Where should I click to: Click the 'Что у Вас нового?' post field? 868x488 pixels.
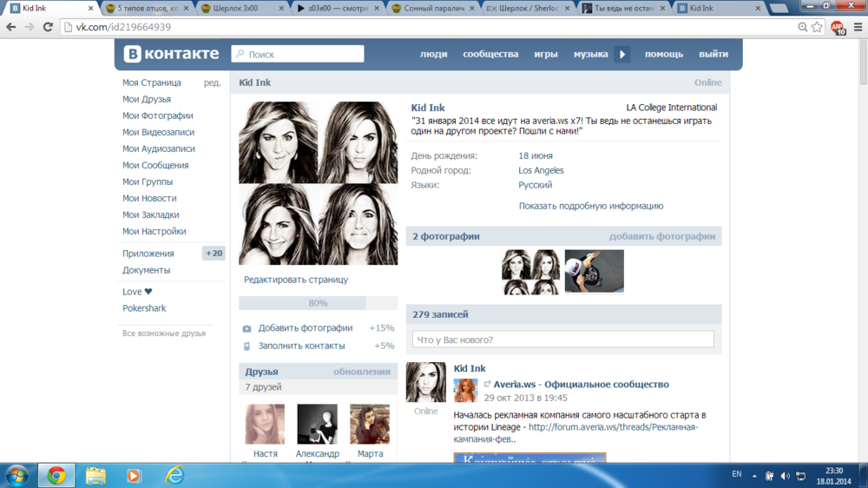(563, 340)
